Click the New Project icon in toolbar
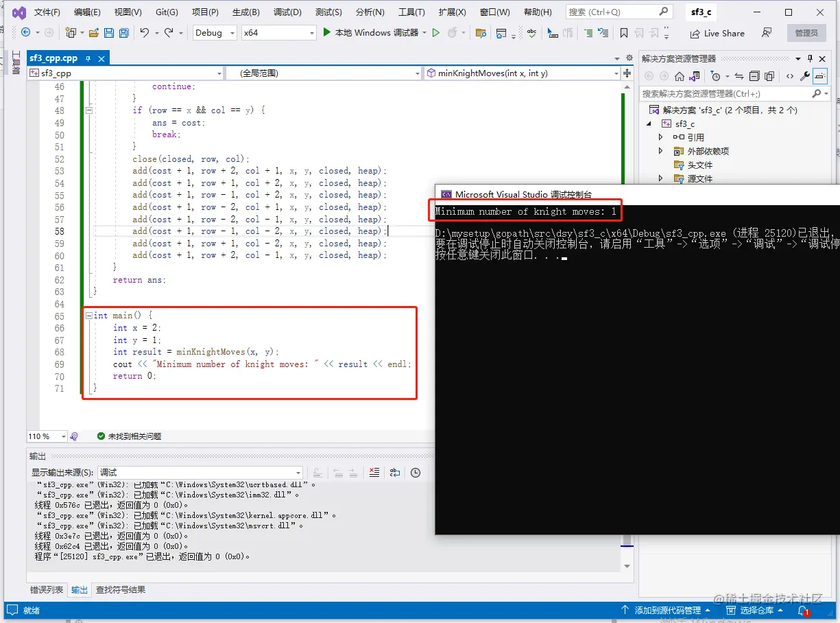This screenshot has height=623, width=840. coord(71,32)
